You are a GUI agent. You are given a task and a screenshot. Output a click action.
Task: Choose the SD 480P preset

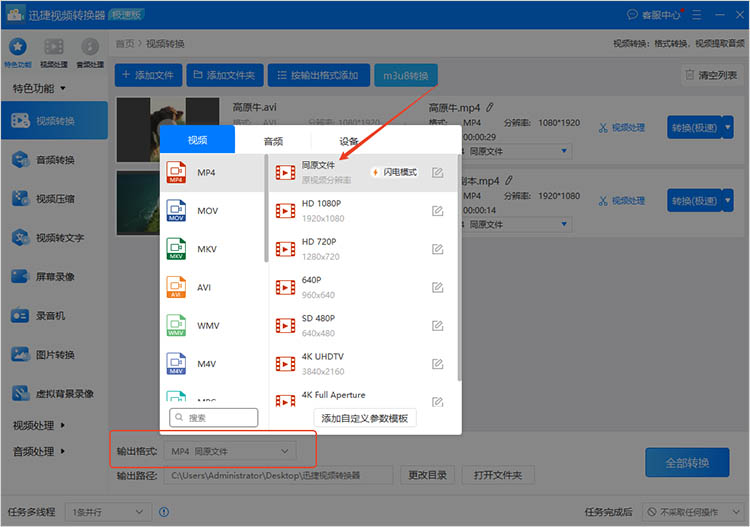tap(363, 326)
